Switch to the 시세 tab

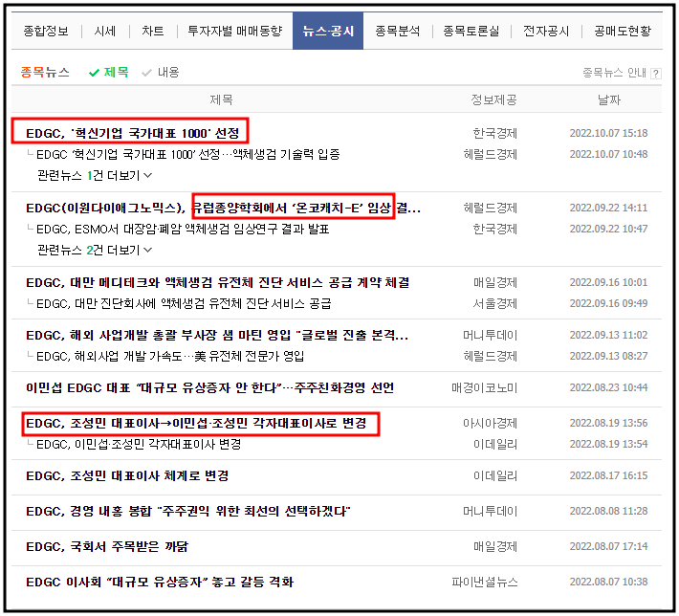tap(105, 31)
